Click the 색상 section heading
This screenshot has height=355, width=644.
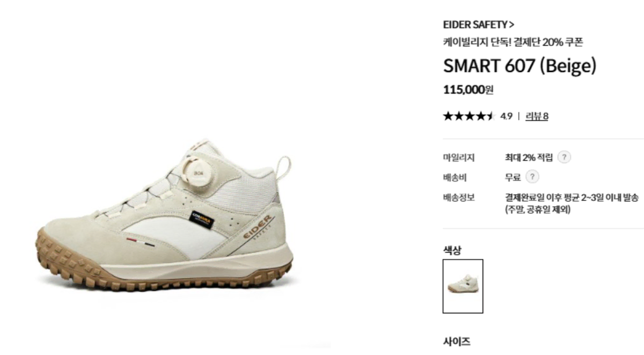pos(452,250)
